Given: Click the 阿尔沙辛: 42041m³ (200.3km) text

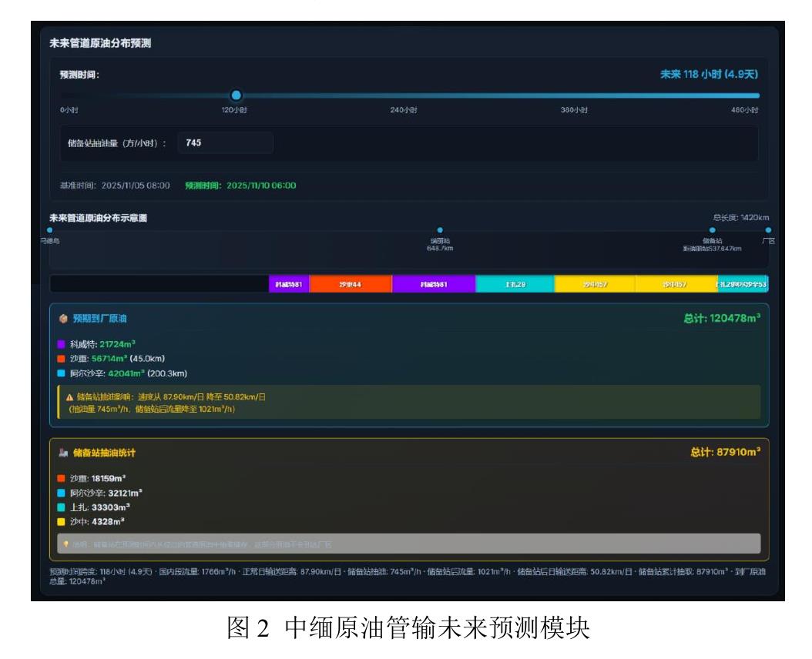Looking at the screenshot, I should [x=129, y=373].
